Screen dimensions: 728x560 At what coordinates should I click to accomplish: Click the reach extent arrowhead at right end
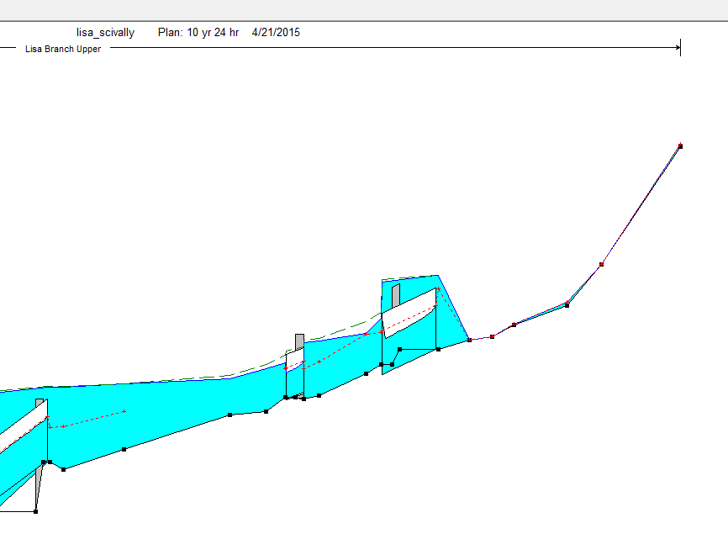click(678, 47)
